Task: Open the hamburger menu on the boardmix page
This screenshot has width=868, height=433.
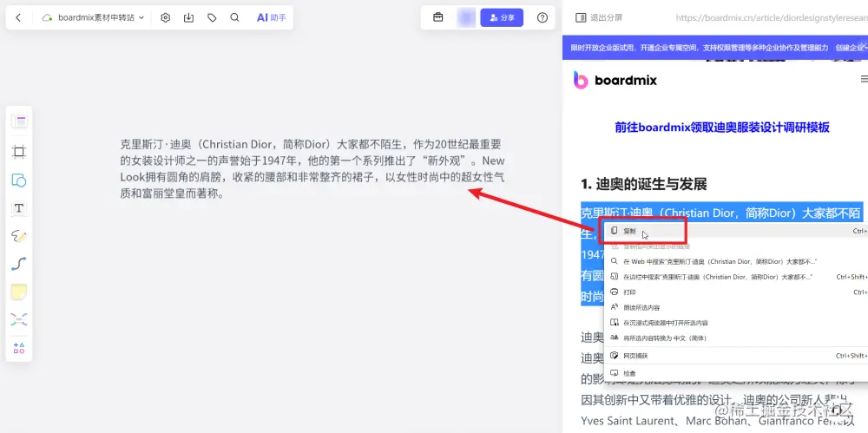Action: (865, 80)
